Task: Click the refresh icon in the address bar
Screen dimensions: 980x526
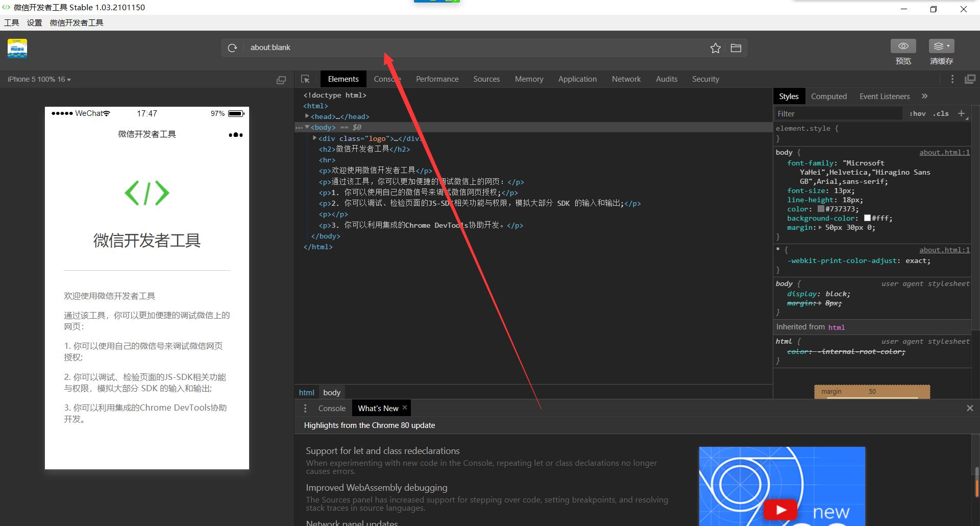Action: [x=232, y=47]
